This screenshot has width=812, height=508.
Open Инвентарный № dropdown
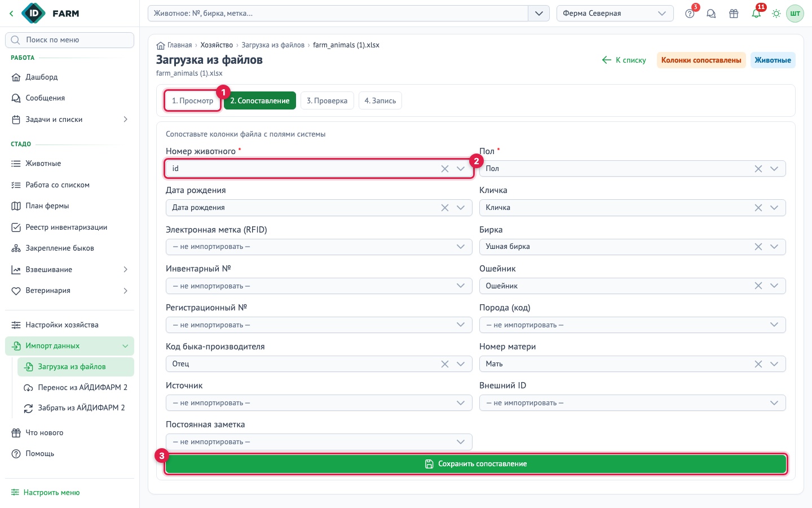[319, 286]
